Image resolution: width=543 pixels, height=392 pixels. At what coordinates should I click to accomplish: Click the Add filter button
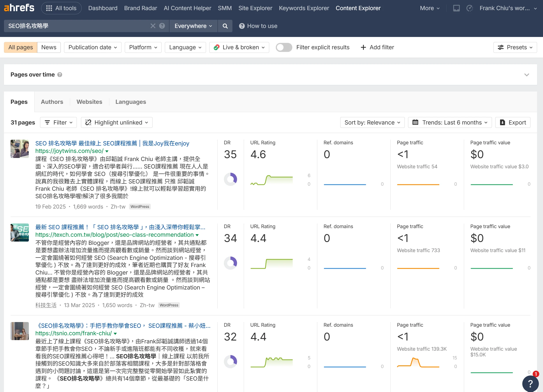pos(377,47)
